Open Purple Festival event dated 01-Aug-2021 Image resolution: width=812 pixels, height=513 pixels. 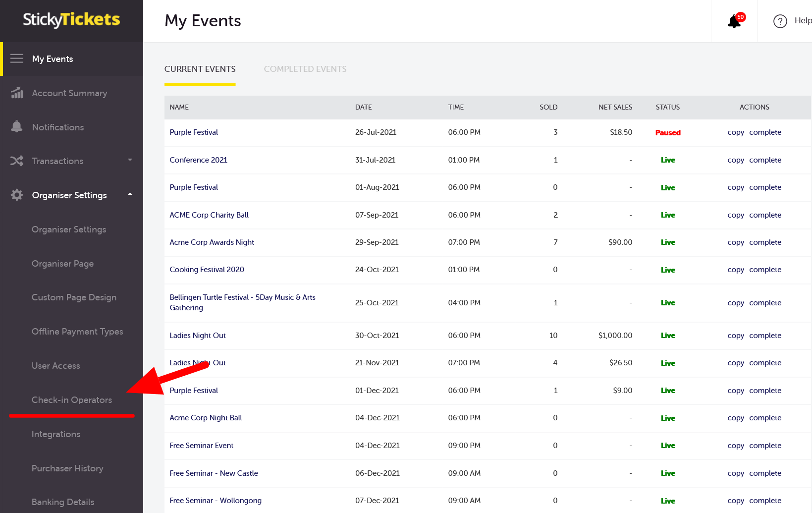click(x=194, y=187)
